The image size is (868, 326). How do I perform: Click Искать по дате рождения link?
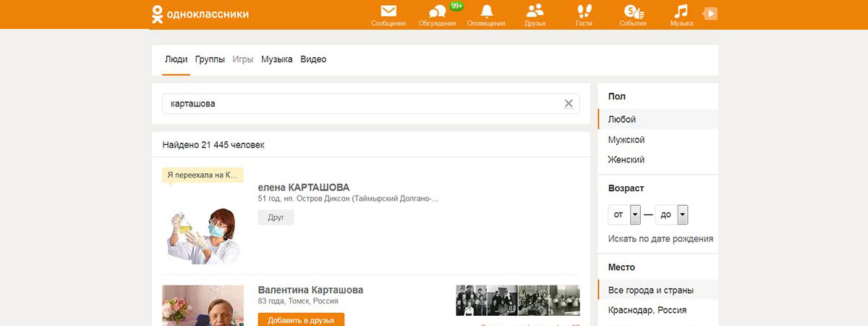661,238
